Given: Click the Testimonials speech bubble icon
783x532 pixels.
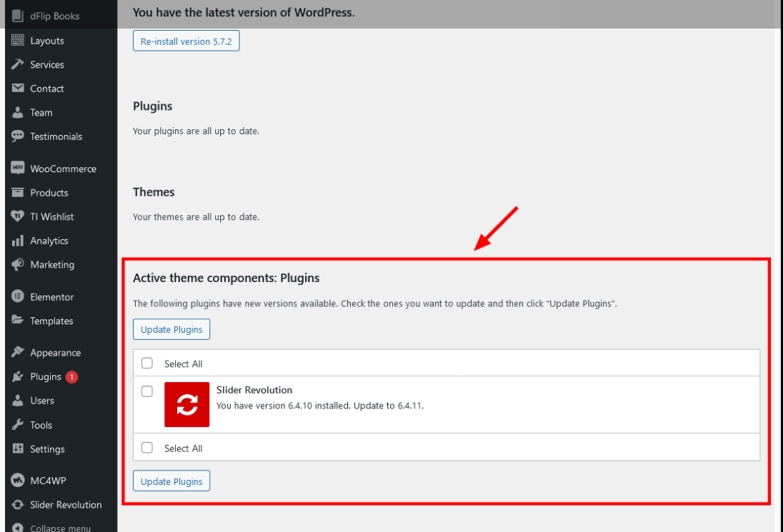Looking at the screenshot, I should point(17,136).
